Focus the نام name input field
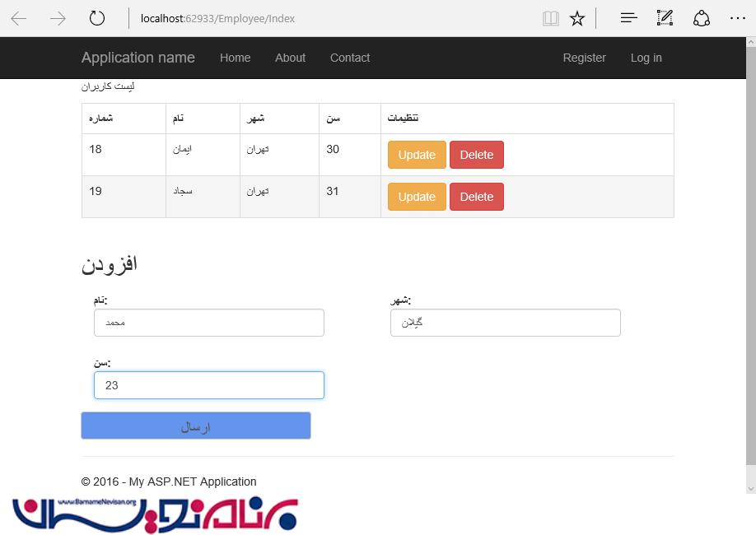The height and width of the screenshot is (535, 756). (x=209, y=323)
